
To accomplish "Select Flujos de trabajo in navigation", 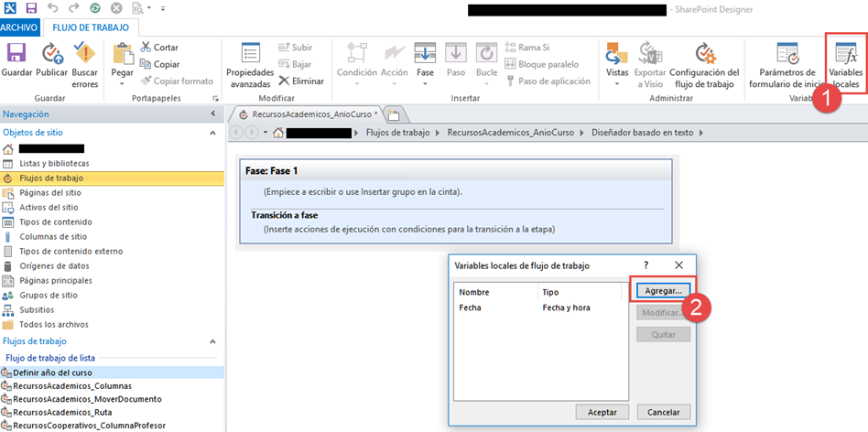I will coord(113,178).
